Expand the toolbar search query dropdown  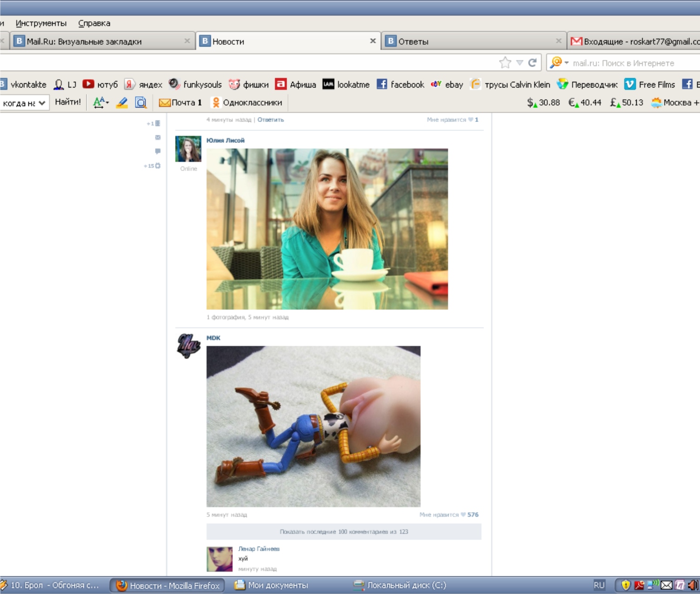[x=42, y=103]
